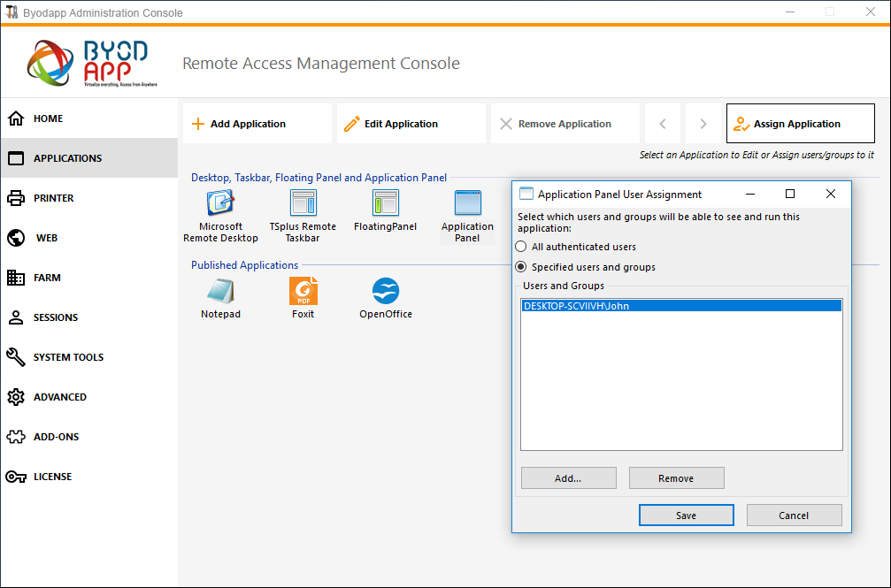Open the SESSIONS section
Screen dimensions: 891x588
[89, 317]
